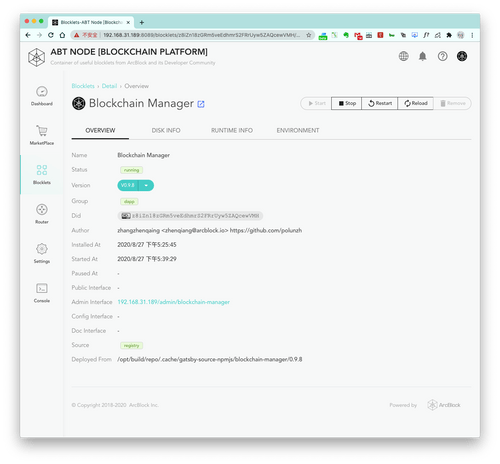Open the ENVIRONMENT tab

(x=298, y=130)
